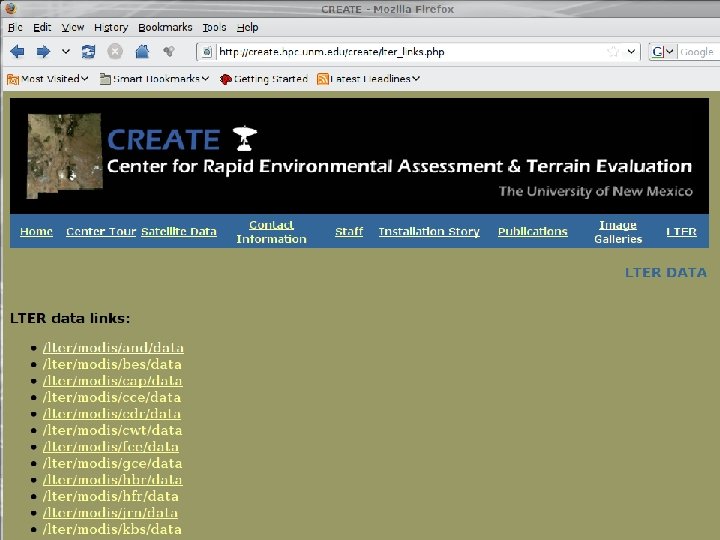Reload the current page
Viewport: 720px width, 540px height.
point(88,51)
